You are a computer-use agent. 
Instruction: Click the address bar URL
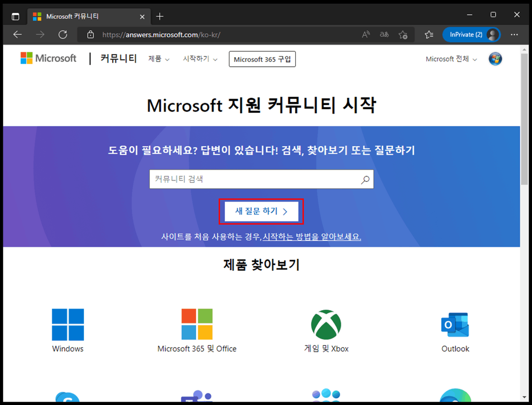coord(161,35)
